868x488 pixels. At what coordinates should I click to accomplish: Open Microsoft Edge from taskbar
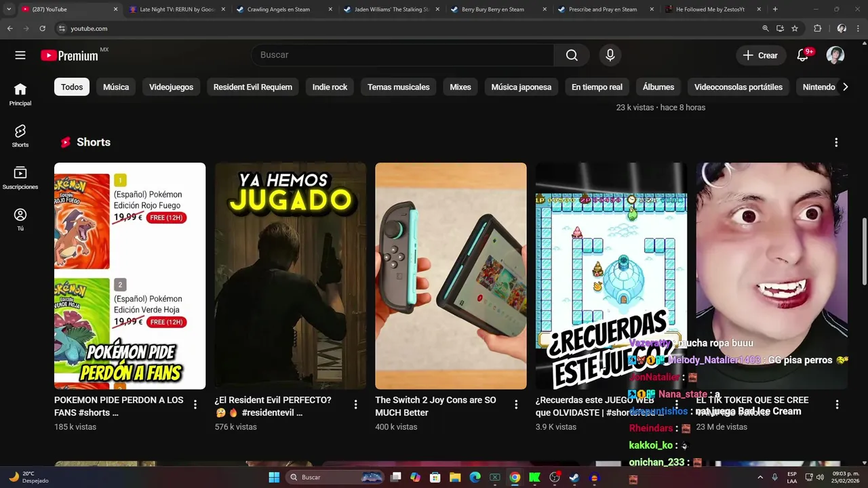pyautogui.click(x=475, y=477)
